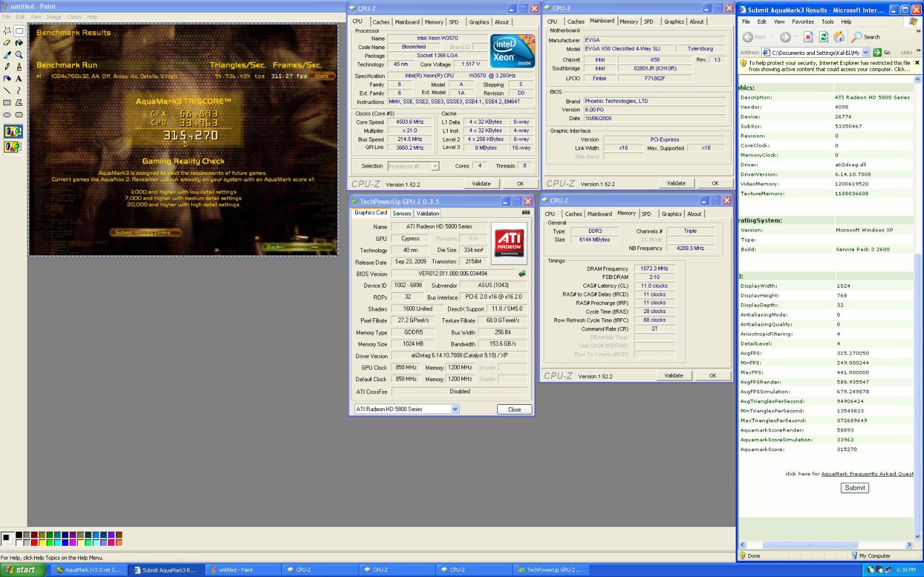Select the Ellipse tool in Paint
Image resolution: width=924 pixels, height=577 pixels.
click(7, 114)
